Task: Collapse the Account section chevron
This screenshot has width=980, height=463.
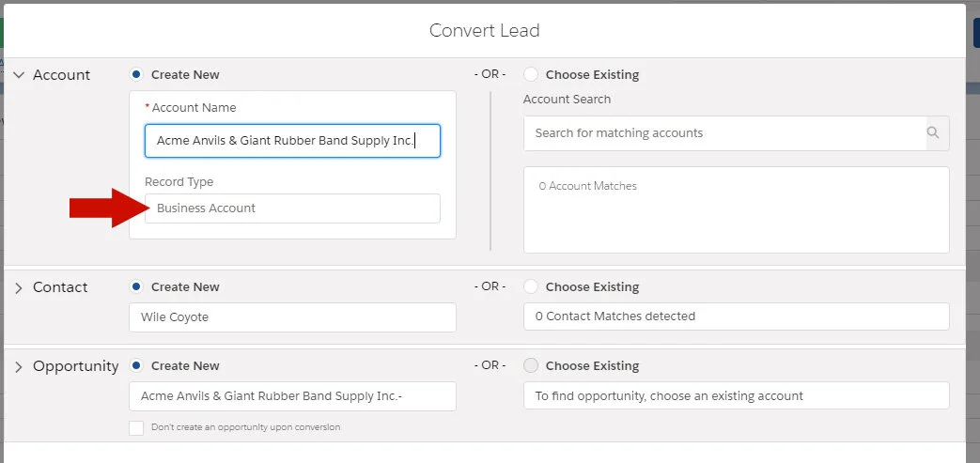Action: pos(19,75)
